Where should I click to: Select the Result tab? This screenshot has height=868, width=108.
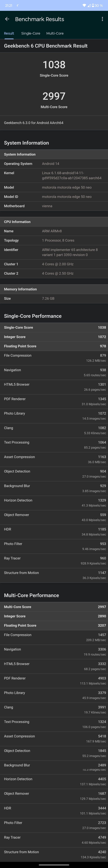click(9, 33)
